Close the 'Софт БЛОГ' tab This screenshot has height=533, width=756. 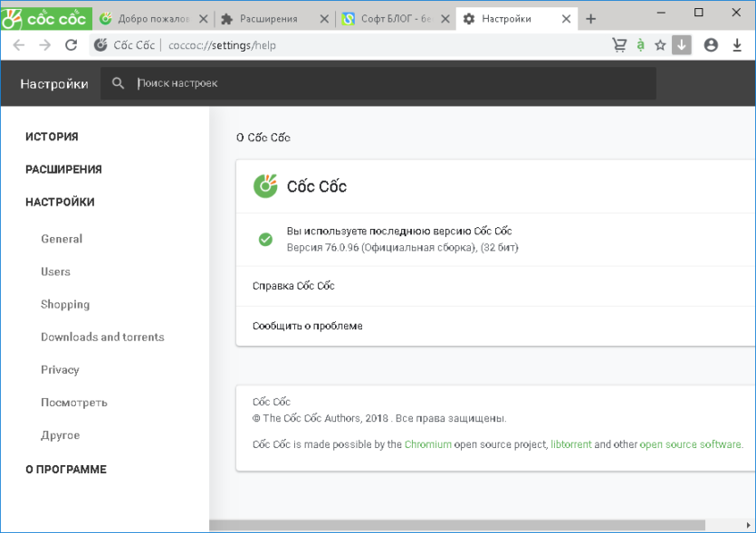click(445, 19)
